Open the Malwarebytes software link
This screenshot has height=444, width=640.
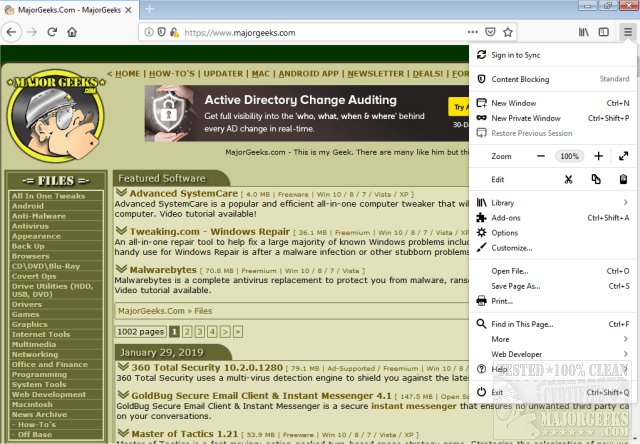click(x=163, y=270)
